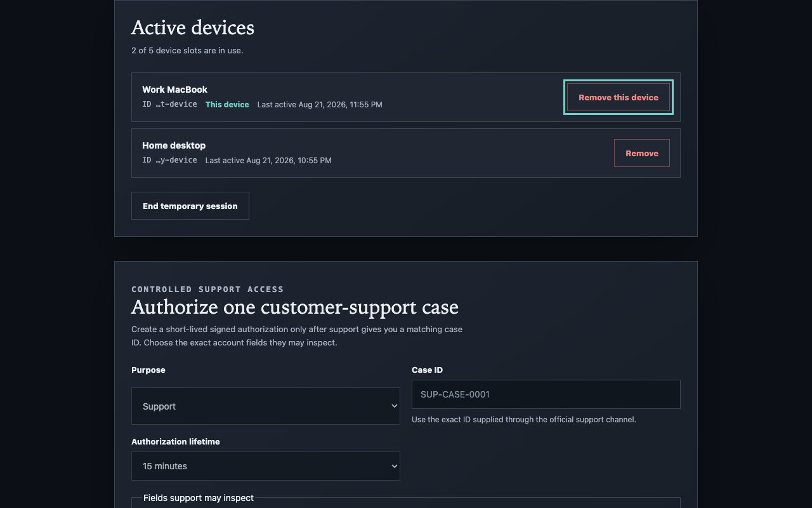The width and height of the screenshot is (812, 508).
Task: End the temporary session
Action: [190, 206]
